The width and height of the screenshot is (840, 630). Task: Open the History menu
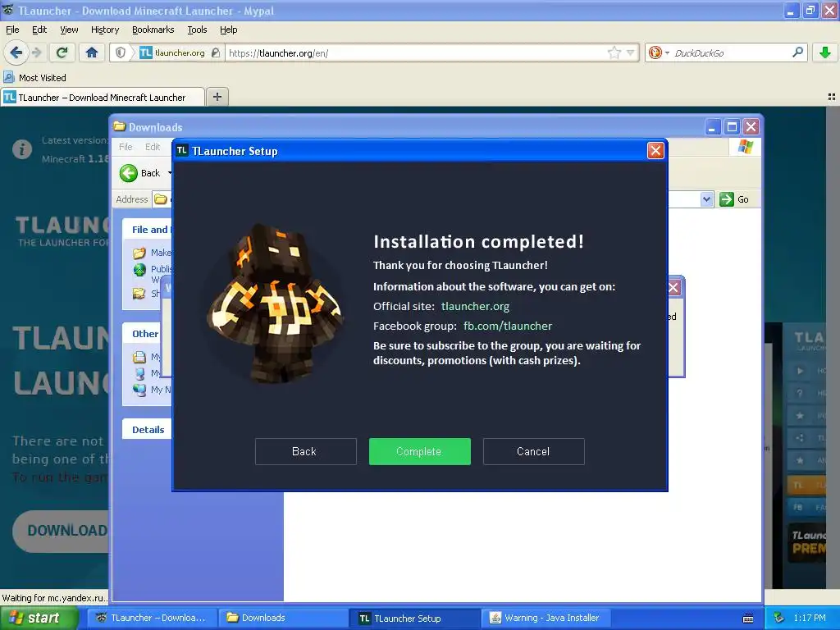pyautogui.click(x=105, y=30)
